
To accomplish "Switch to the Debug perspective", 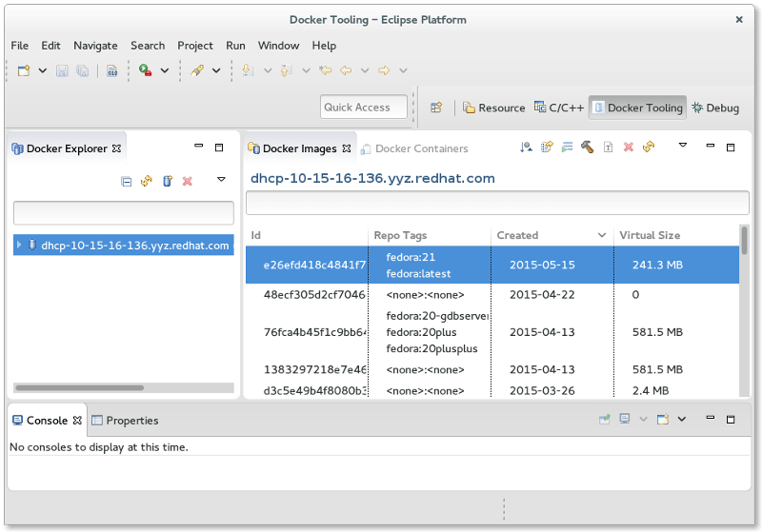I will (715, 108).
